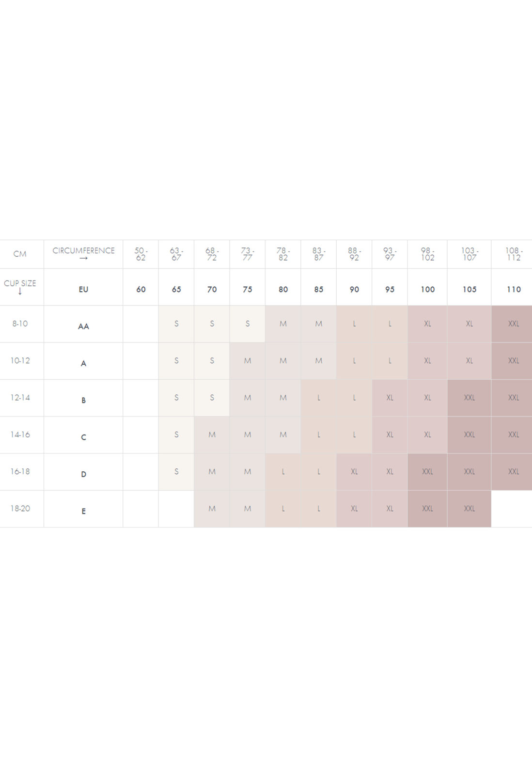Screen dimensions: 532x775
Task: Click the 16-18 cm range cell
Action: [x=20, y=471]
